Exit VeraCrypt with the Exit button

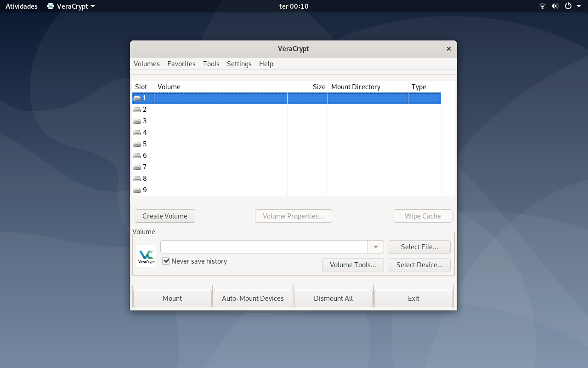(x=413, y=298)
